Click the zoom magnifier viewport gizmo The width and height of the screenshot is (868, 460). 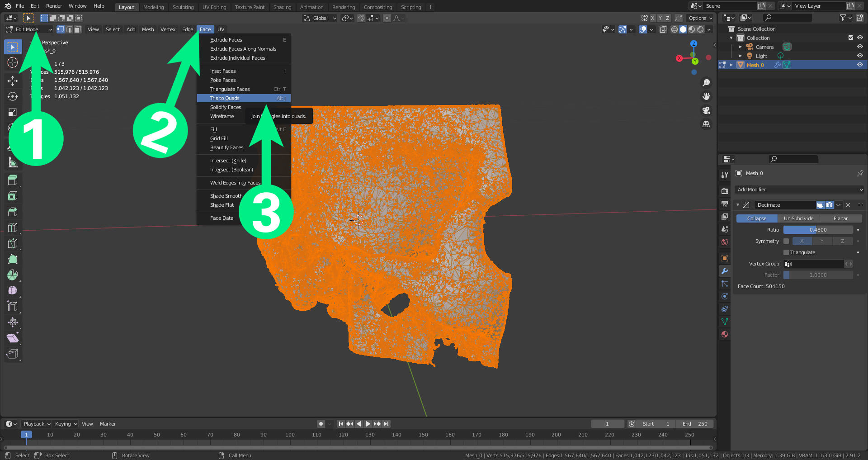[706, 83]
